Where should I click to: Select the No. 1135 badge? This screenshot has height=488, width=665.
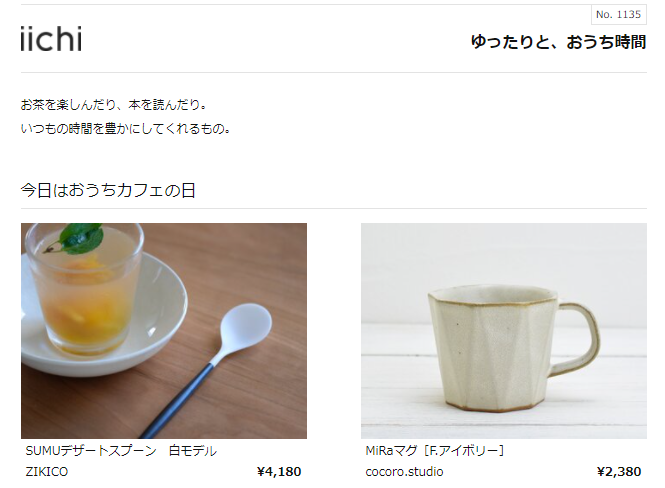point(618,15)
